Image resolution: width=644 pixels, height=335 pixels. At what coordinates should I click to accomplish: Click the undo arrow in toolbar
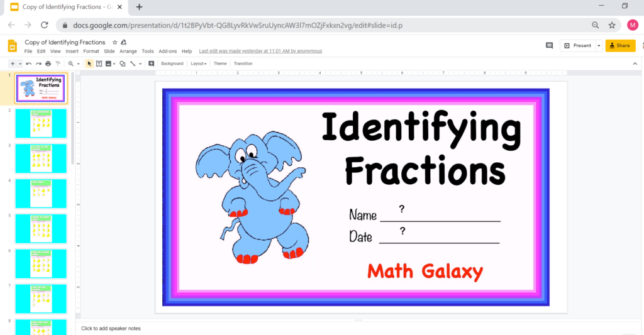(x=29, y=63)
